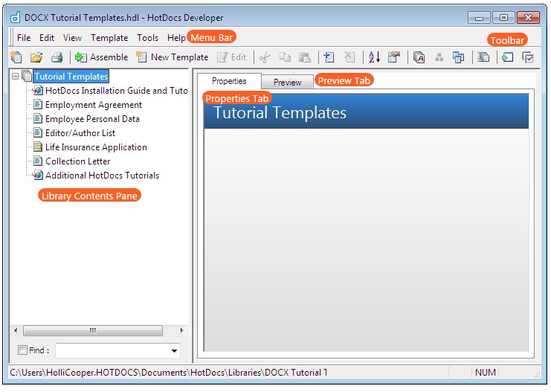Click the grayed component blocks icon
The height and width of the screenshot is (392, 551).
coord(439,57)
